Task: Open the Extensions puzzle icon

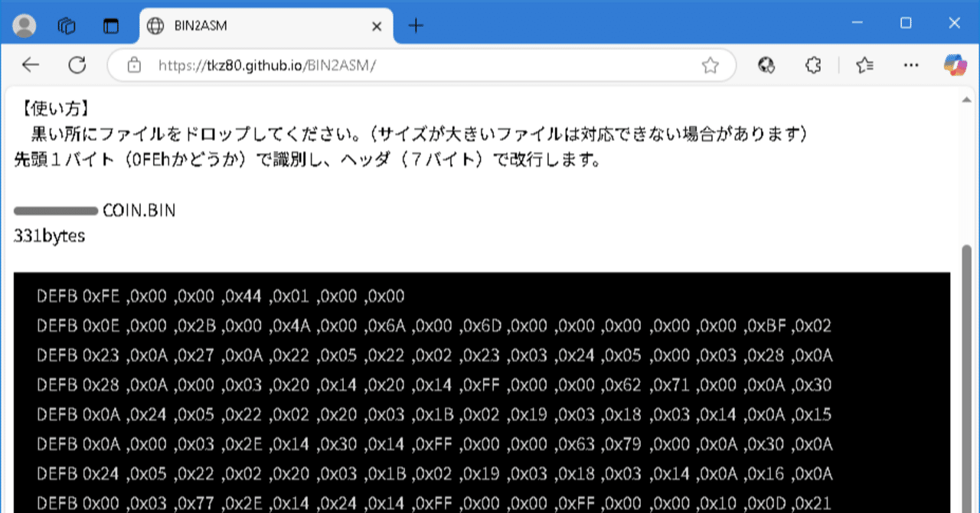Action: (x=812, y=65)
